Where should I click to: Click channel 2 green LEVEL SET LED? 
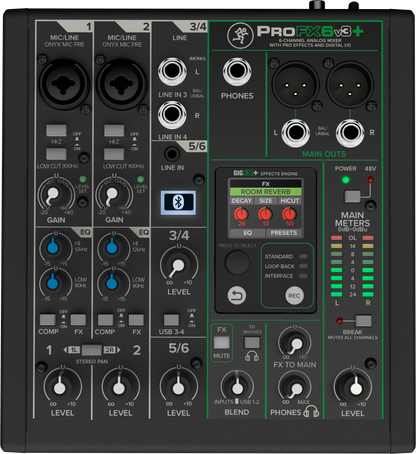[140, 179]
